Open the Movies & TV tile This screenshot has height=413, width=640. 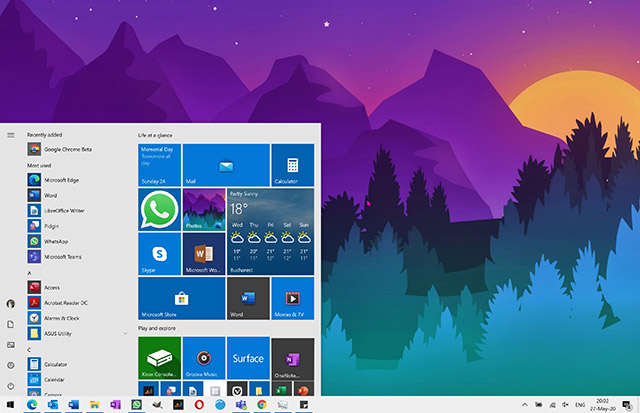coord(292,298)
